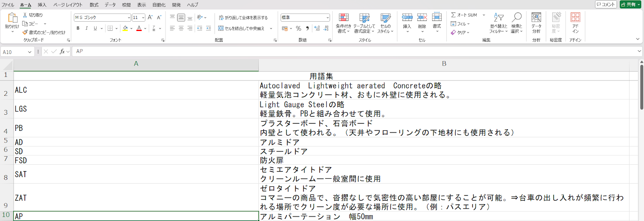
Task: Click the Comments (コメント) button
Action: click(606, 4)
